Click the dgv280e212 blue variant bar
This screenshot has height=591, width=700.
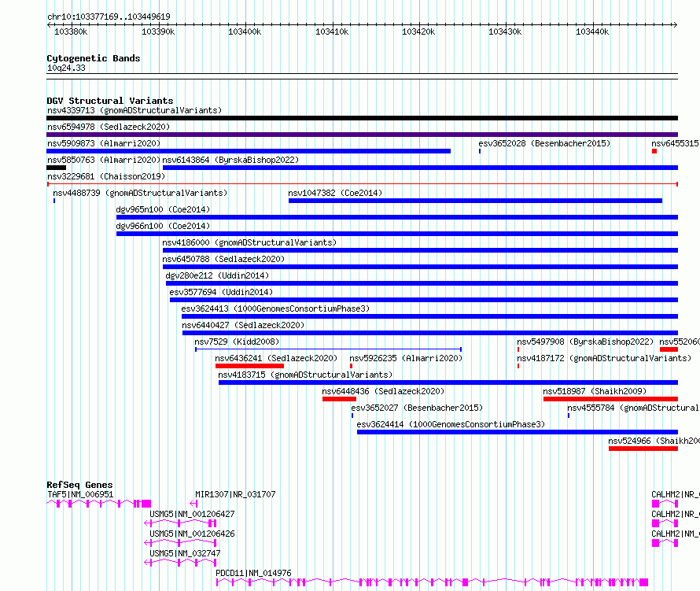422,283
